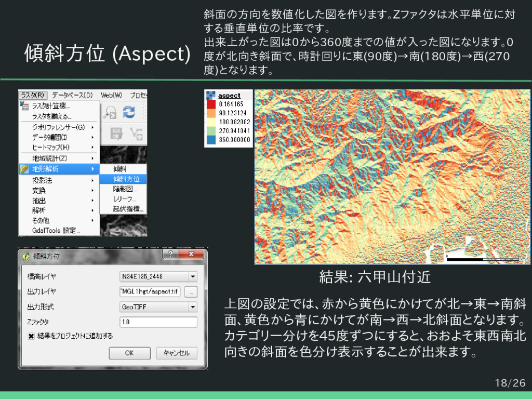
Task: Choose 傾斜 from terrain submenu
Action: pyautogui.click(x=123, y=169)
